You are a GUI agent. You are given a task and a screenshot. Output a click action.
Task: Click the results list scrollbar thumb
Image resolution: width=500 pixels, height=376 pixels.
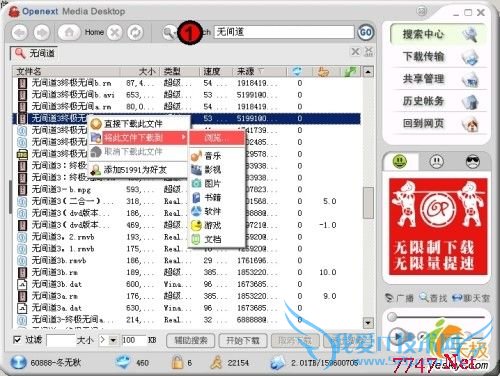click(368, 203)
